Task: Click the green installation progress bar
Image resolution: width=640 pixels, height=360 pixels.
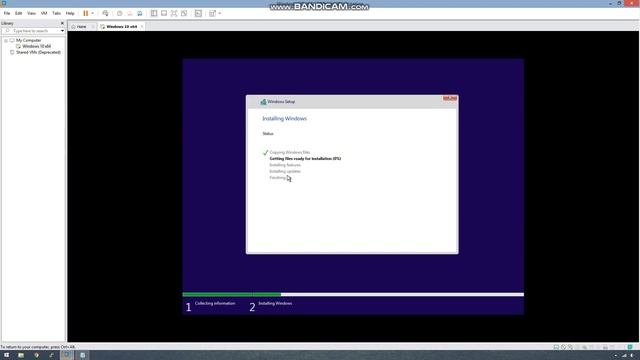Action: click(x=231, y=294)
